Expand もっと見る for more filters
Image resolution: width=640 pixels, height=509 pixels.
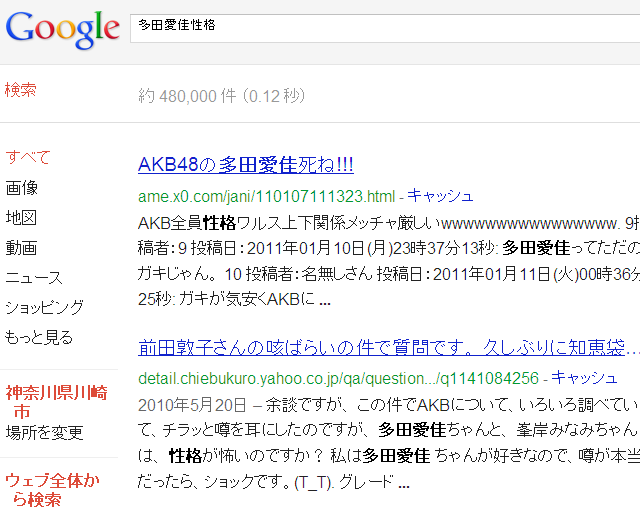click(x=39, y=338)
